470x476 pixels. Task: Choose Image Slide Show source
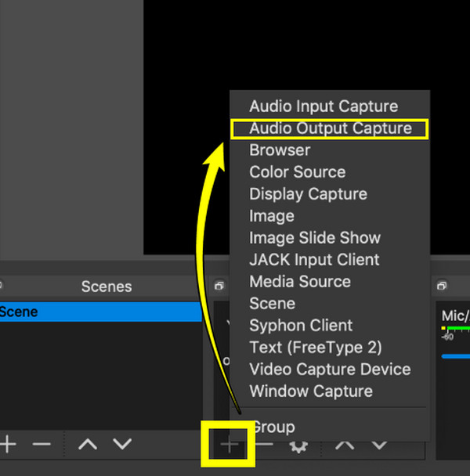330,238
